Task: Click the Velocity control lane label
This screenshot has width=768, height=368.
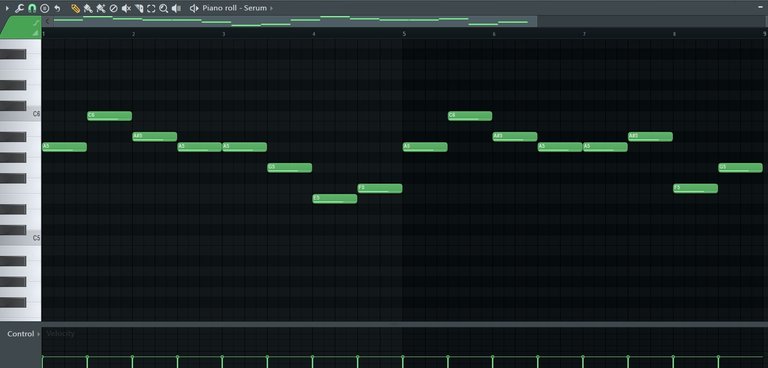Action: tap(60, 334)
